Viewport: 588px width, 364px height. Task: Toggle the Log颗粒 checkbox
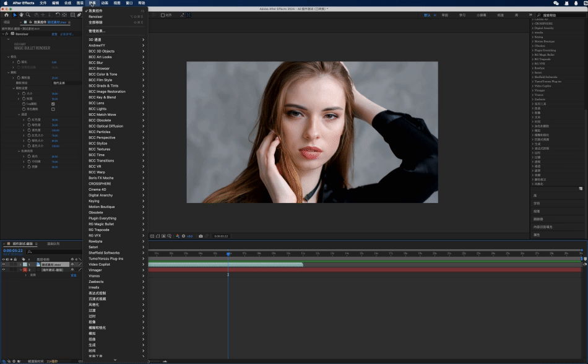[53, 103]
